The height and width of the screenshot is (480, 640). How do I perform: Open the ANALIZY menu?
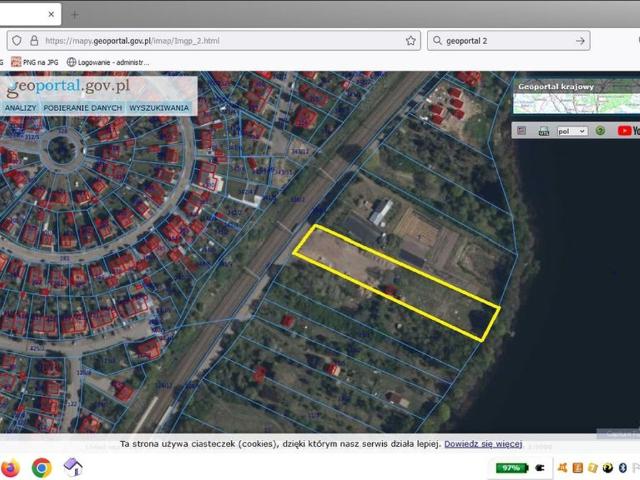tap(20, 107)
